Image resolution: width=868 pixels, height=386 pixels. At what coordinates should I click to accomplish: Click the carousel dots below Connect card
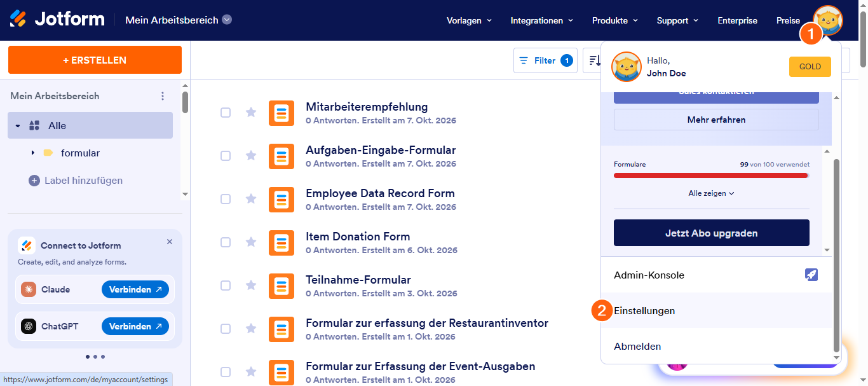point(95,357)
